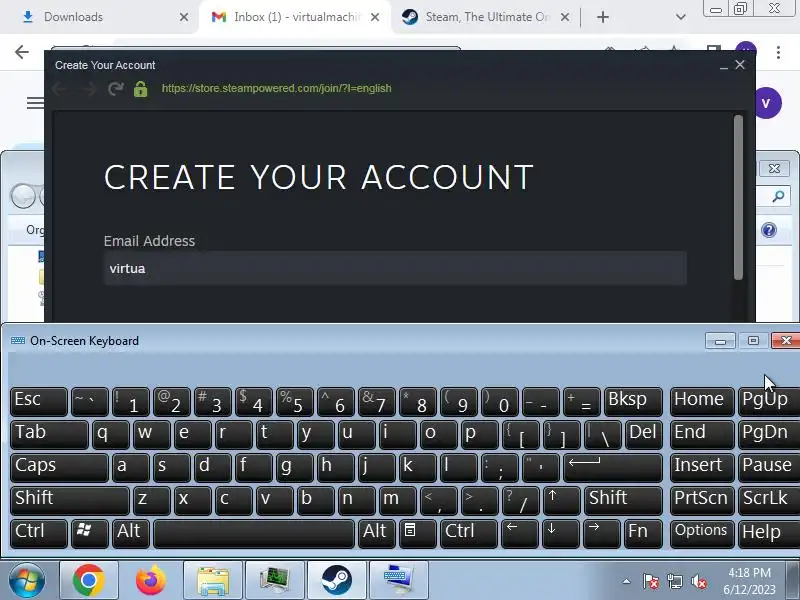Open a new browser tab
The height and width of the screenshot is (600, 800).
(603, 17)
